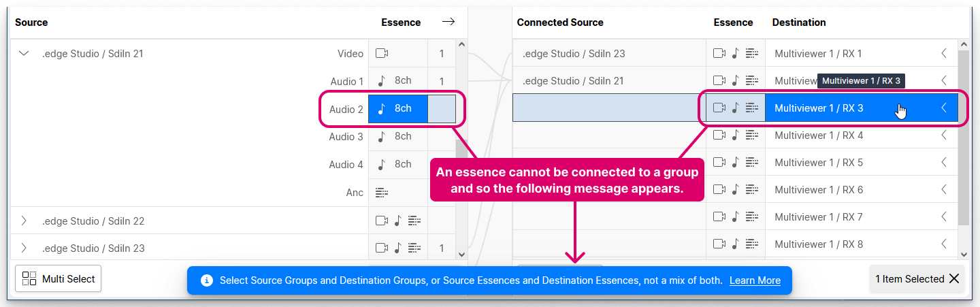
Task: Open the Learn More link
Action: pyautogui.click(x=755, y=280)
